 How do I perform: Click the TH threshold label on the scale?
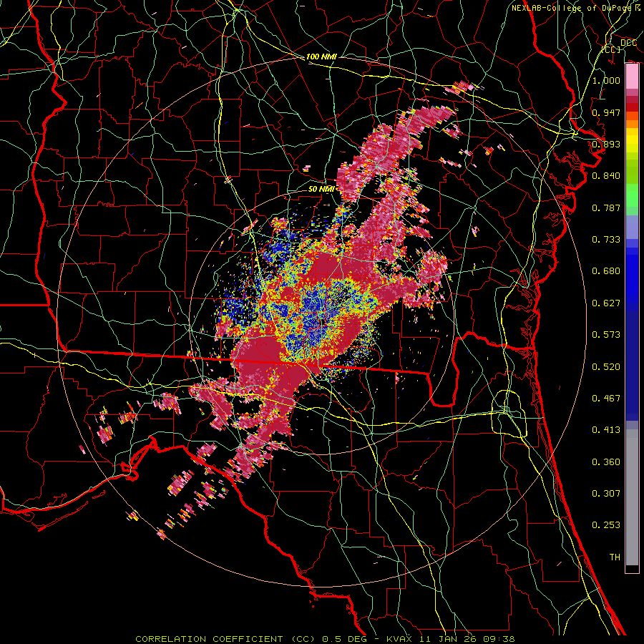(615, 557)
